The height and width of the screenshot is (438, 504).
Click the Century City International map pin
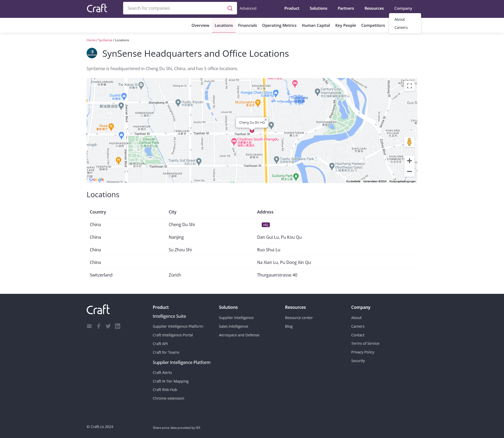pyautogui.click(x=317, y=92)
